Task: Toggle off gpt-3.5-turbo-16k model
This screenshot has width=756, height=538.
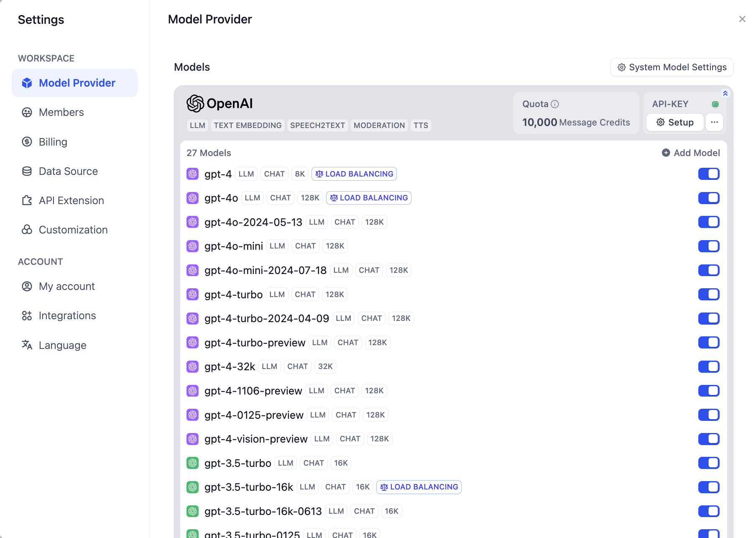Action: point(709,487)
